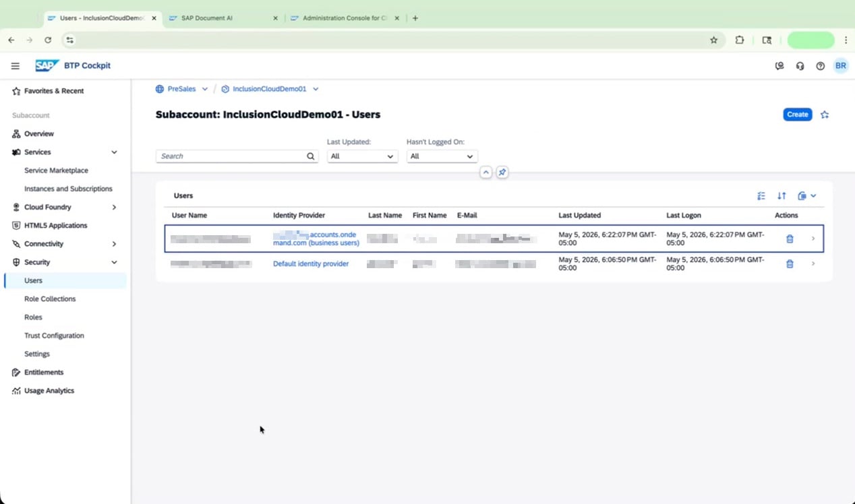Viewport: 855px width, 504px height.
Task: Open browser extensions puzzle icon
Action: pos(740,40)
